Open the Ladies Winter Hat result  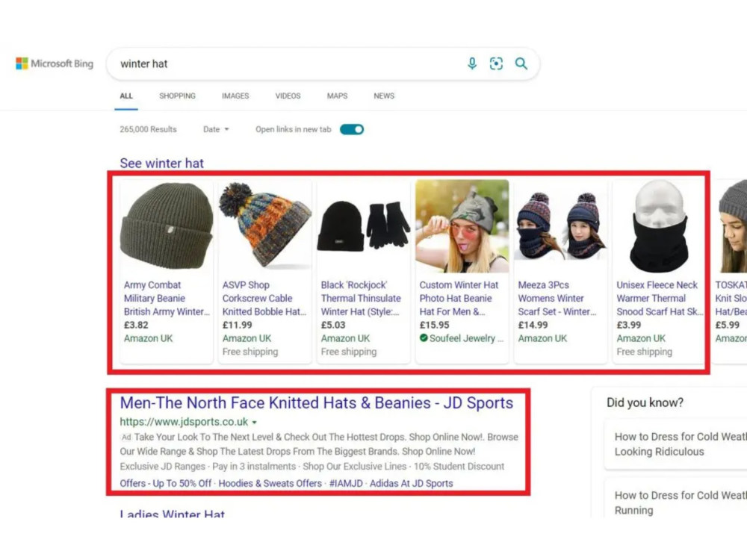click(x=172, y=514)
